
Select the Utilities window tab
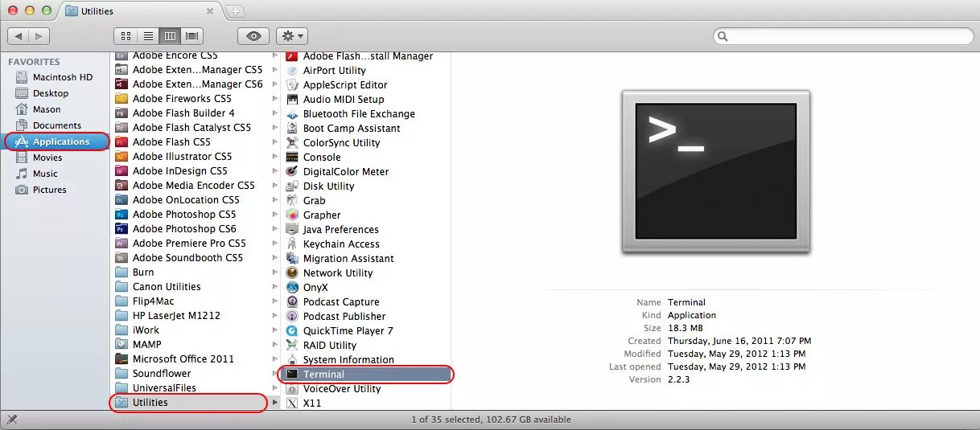140,11
